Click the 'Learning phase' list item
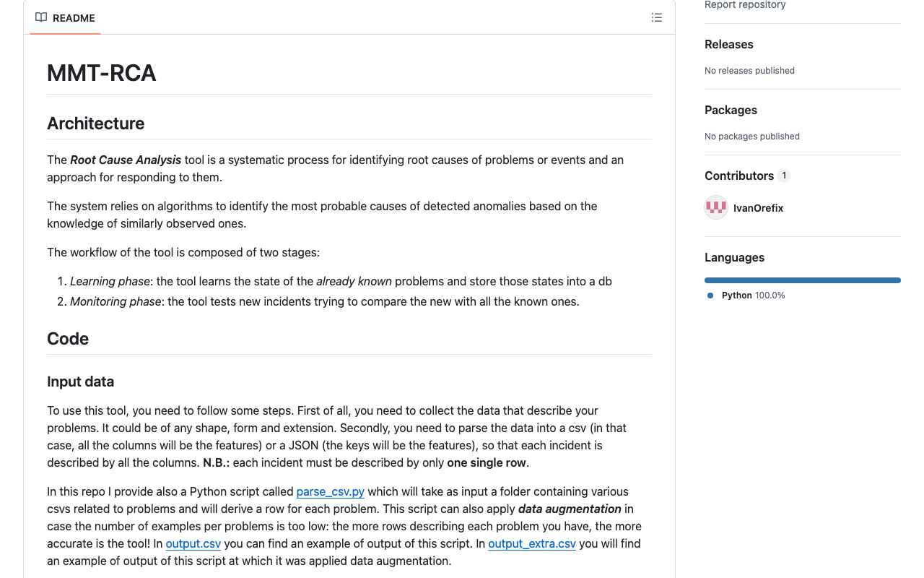This screenshot has height=578, width=924. 341,281
